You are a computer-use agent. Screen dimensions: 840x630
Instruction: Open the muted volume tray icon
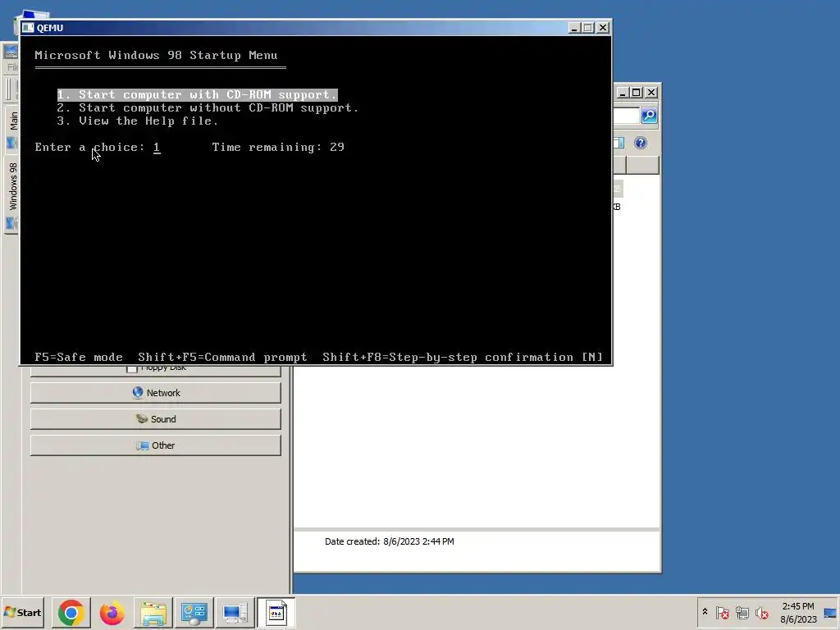(x=761, y=612)
